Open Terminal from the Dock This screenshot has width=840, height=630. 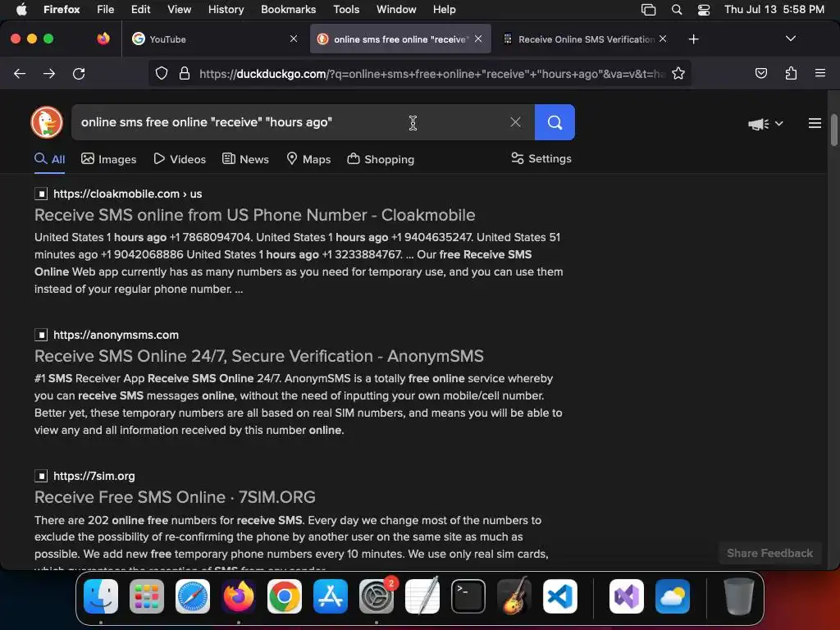coord(468,596)
